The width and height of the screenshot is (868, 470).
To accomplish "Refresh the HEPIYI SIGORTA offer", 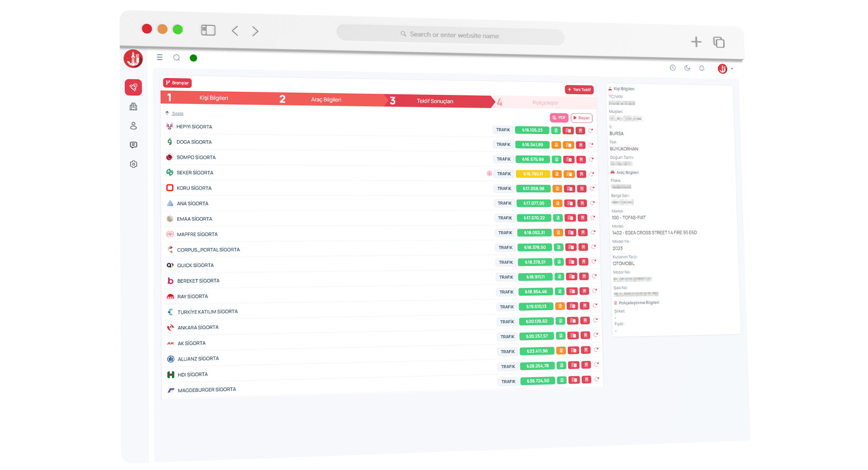I will [591, 130].
